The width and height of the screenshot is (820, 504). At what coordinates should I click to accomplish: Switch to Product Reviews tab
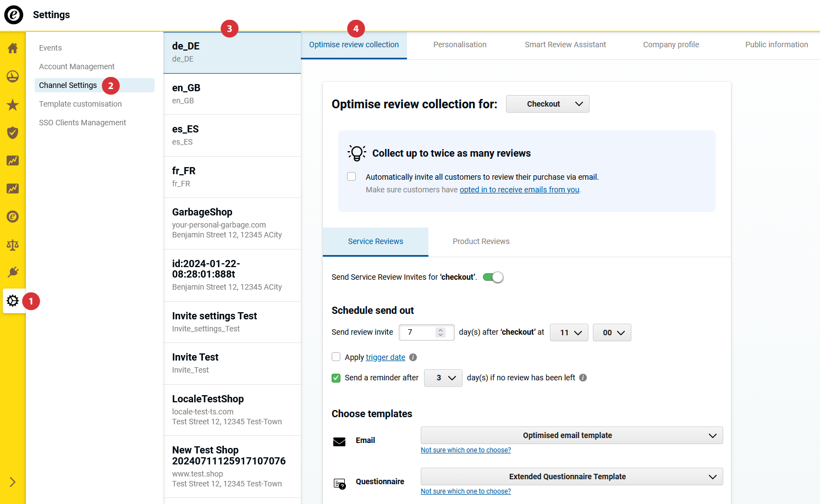click(x=481, y=241)
